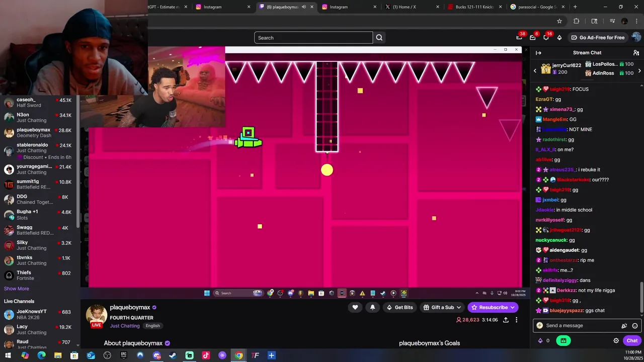644x362 pixels.
Task: Open TikTok app on the taskbar
Action: 205,355
